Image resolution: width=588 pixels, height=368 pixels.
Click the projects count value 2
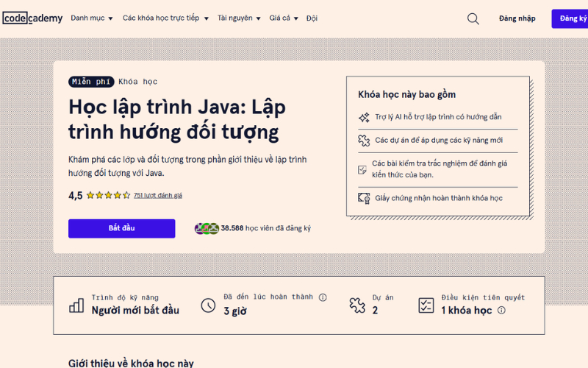(x=375, y=310)
